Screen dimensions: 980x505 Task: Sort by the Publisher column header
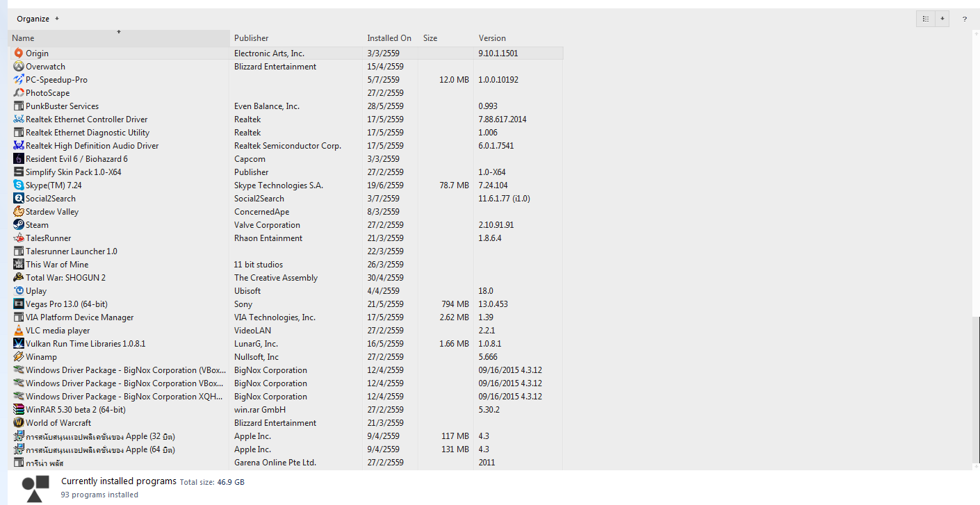tap(296, 38)
